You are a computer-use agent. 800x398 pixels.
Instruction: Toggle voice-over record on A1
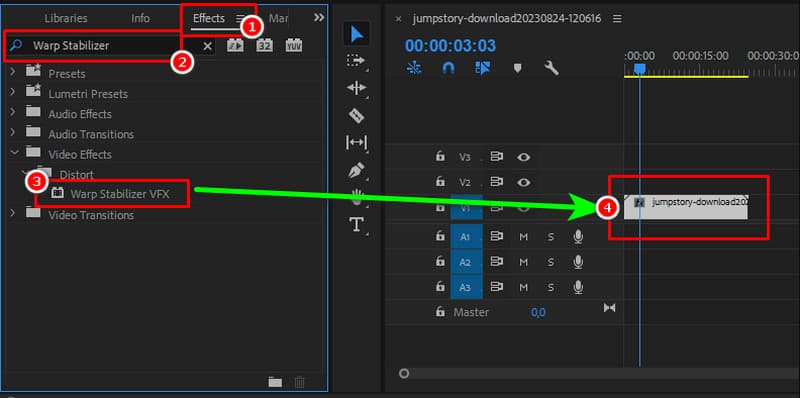coord(578,236)
